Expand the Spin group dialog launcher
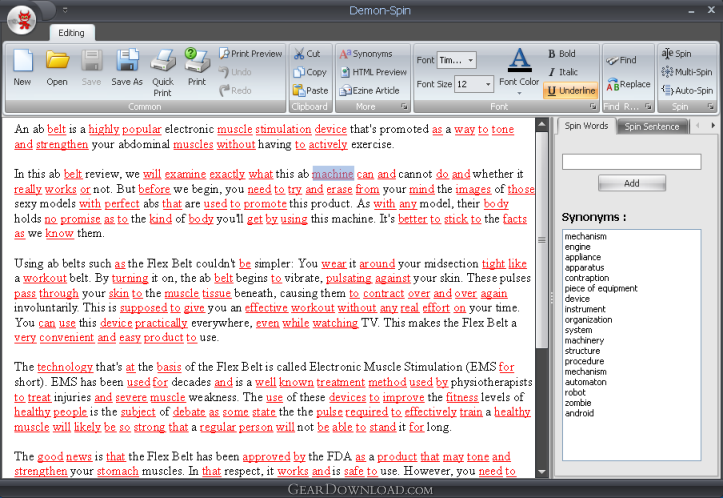Viewport: 723px width, 498px height. pyautogui.click(x=711, y=107)
